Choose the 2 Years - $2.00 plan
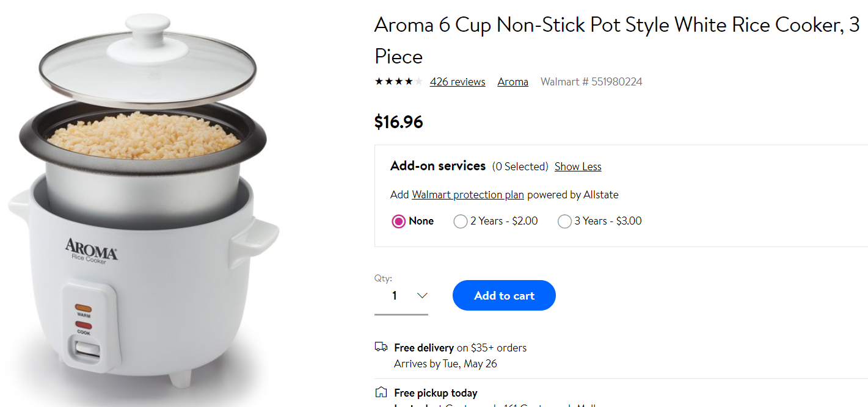Image resolution: width=868 pixels, height=407 pixels. point(461,222)
